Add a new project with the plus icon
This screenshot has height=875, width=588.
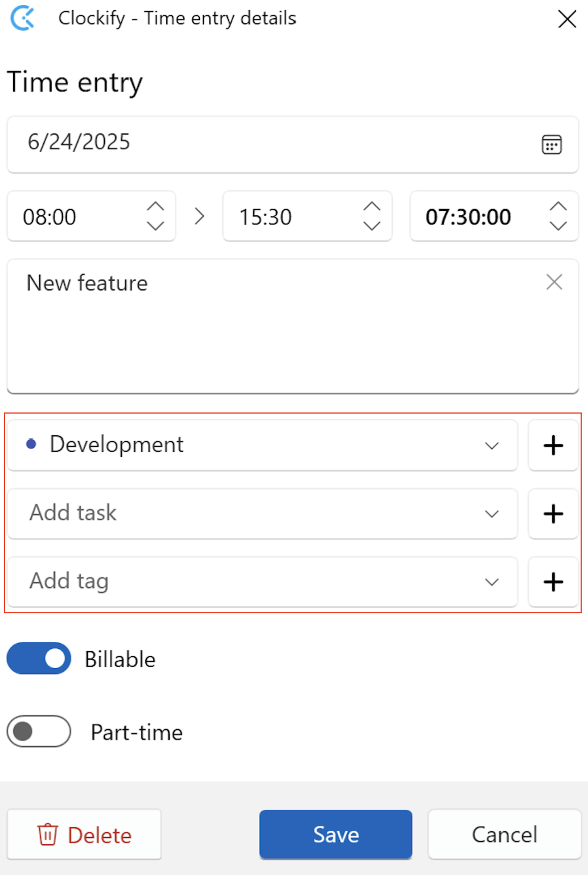[552, 445]
